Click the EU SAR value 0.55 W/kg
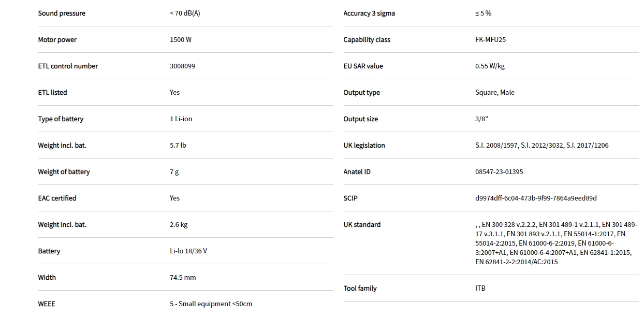The height and width of the screenshot is (315, 644). (x=490, y=66)
